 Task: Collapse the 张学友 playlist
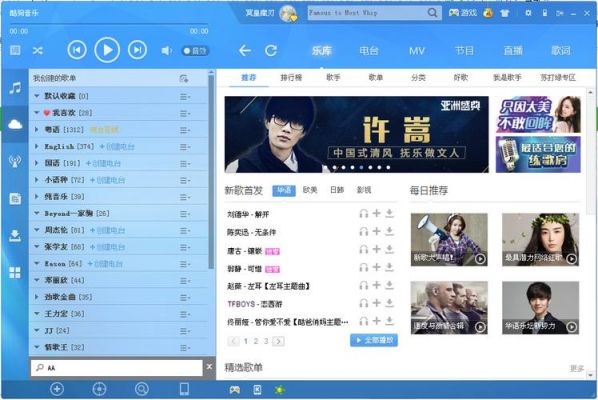37,247
